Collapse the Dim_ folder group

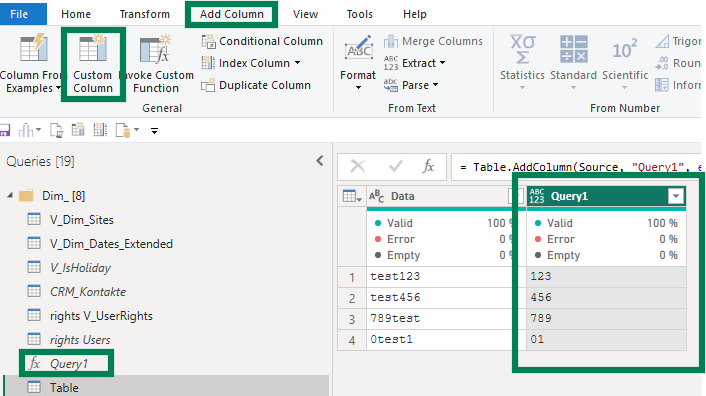tap(10, 196)
